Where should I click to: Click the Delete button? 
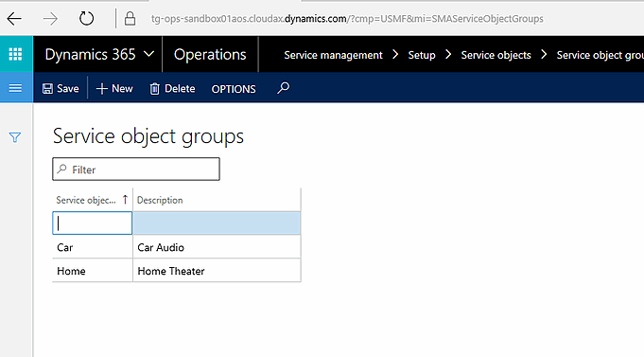pyautogui.click(x=172, y=88)
